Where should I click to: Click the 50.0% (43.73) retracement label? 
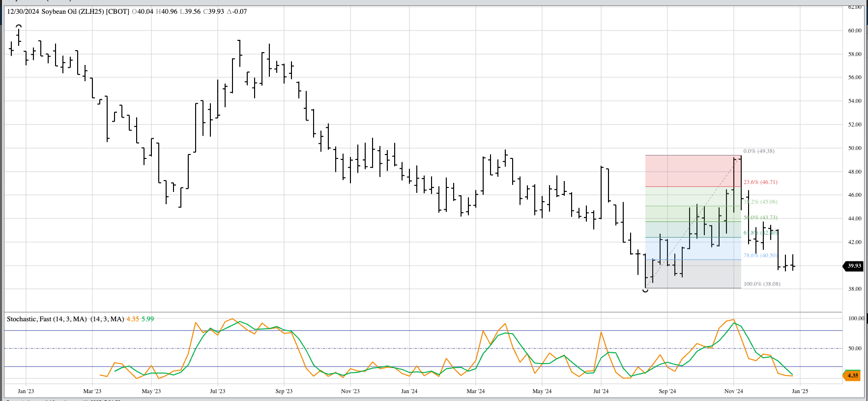click(760, 217)
